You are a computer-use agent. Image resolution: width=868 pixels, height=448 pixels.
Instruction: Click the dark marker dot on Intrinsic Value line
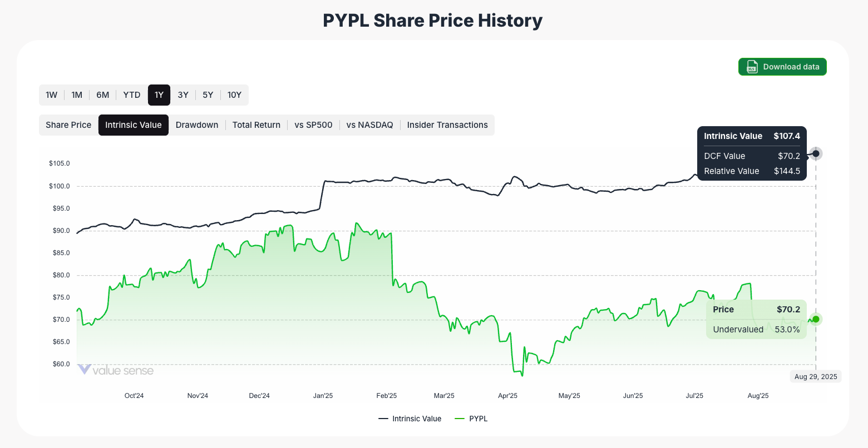pos(815,153)
